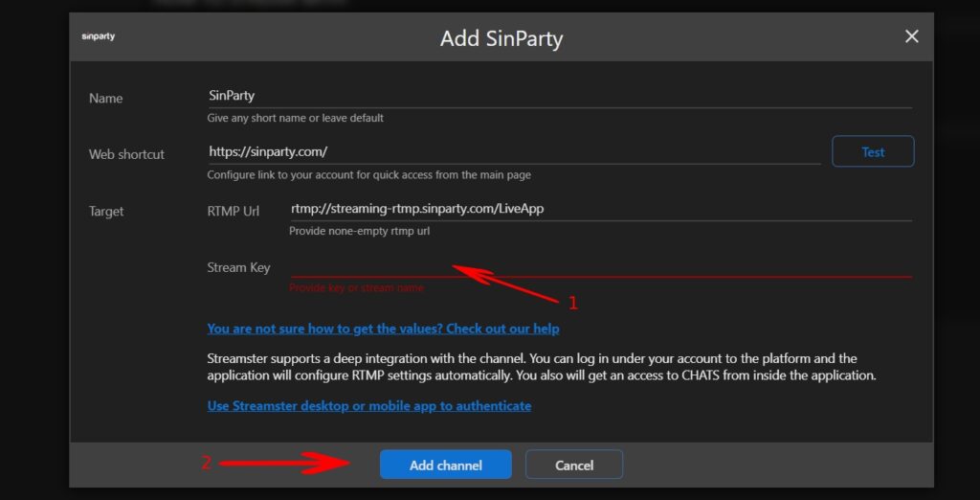Edit the Name field containing SinParty
This screenshot has height=500, width=980.
(559, 96)
